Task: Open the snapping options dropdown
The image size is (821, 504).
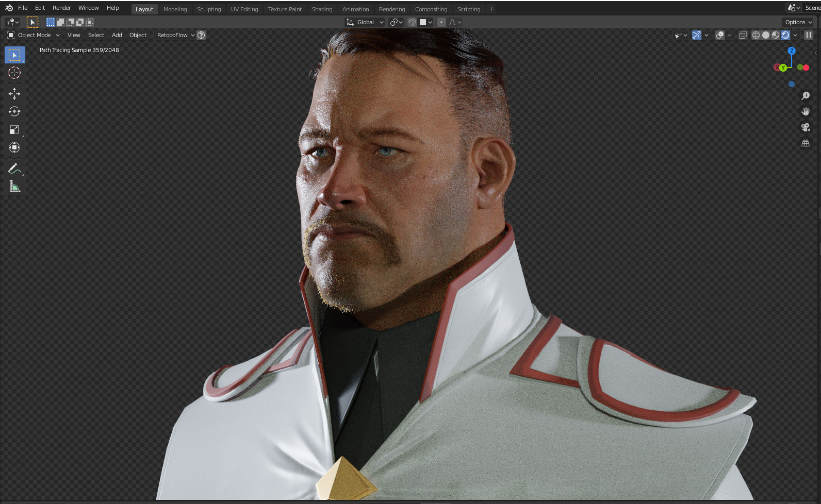Action: [426, 22]
